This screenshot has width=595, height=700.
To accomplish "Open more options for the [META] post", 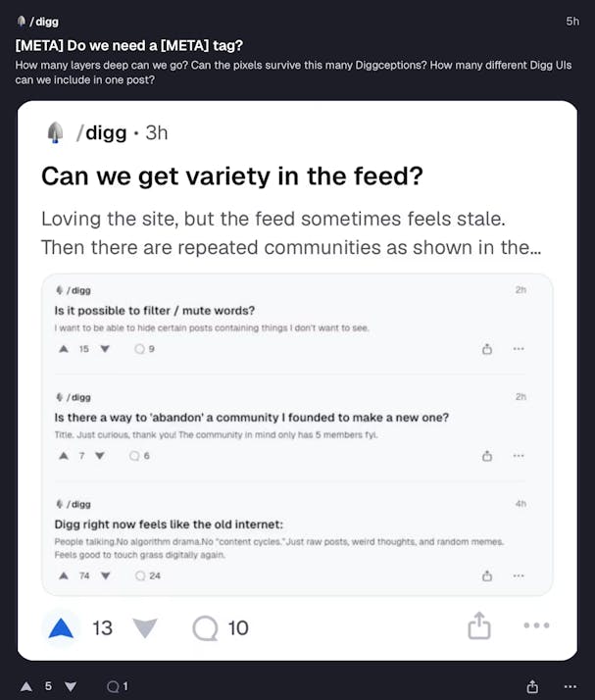I will pyautogui.click(x=570, y=686).
